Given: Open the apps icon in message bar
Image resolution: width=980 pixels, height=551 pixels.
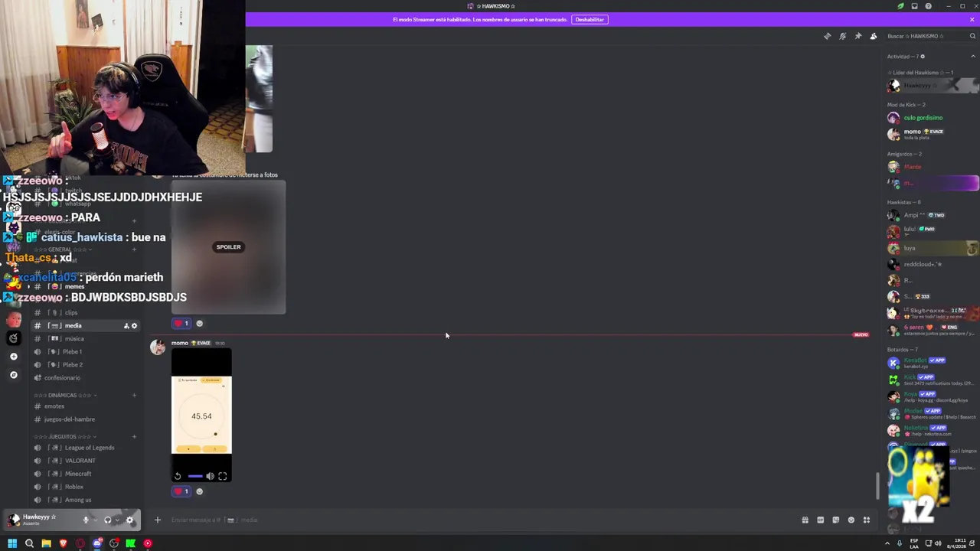Looking at the screenshot, I should [867, 520].
